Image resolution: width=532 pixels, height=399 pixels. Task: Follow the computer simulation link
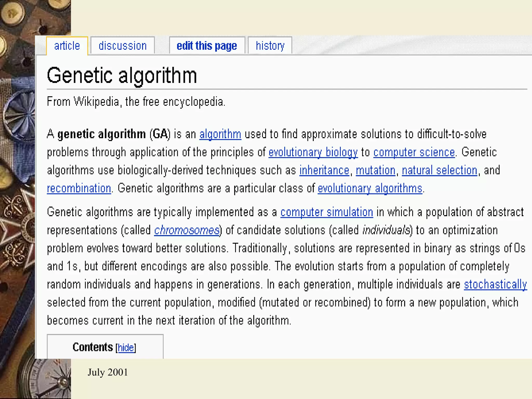(327, 212)
